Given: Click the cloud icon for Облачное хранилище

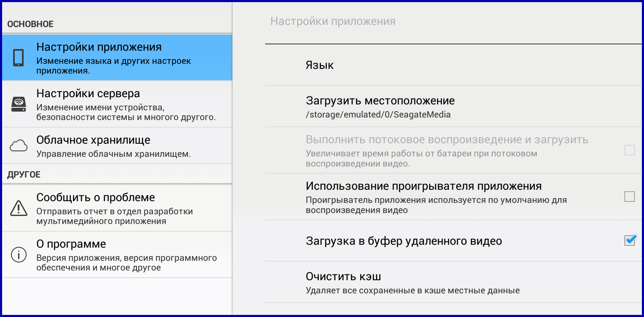Looking at the screenshot, I should (x=18, y=146).
